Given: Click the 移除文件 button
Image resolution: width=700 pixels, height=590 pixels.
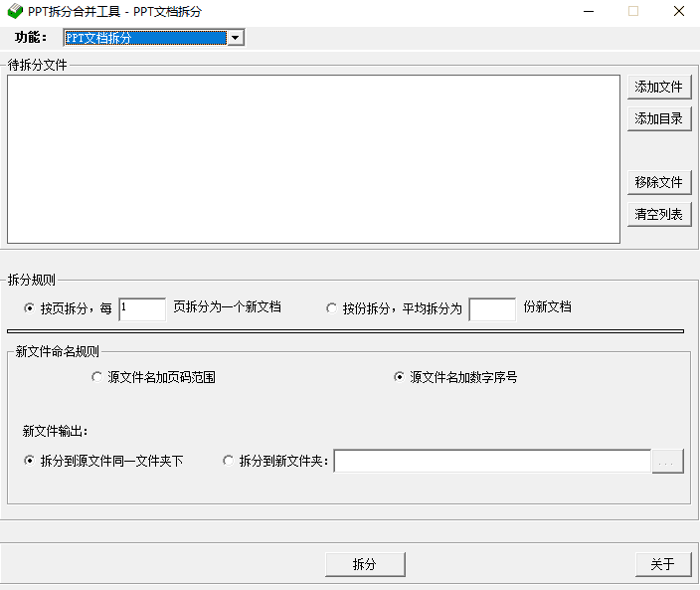Looking at the screenshot, I should point(659,182).
